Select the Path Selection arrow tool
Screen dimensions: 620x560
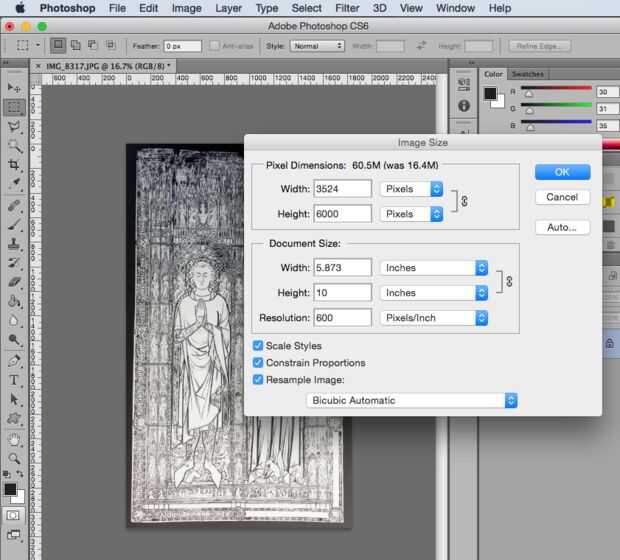pyautogui.click(x=14, y=399)
